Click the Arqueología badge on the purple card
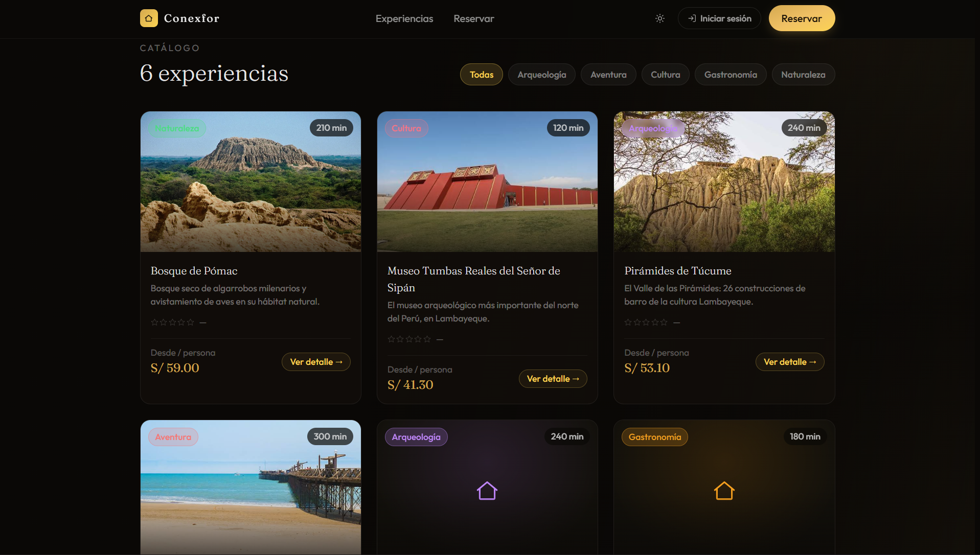 click(x=416, y=437)
